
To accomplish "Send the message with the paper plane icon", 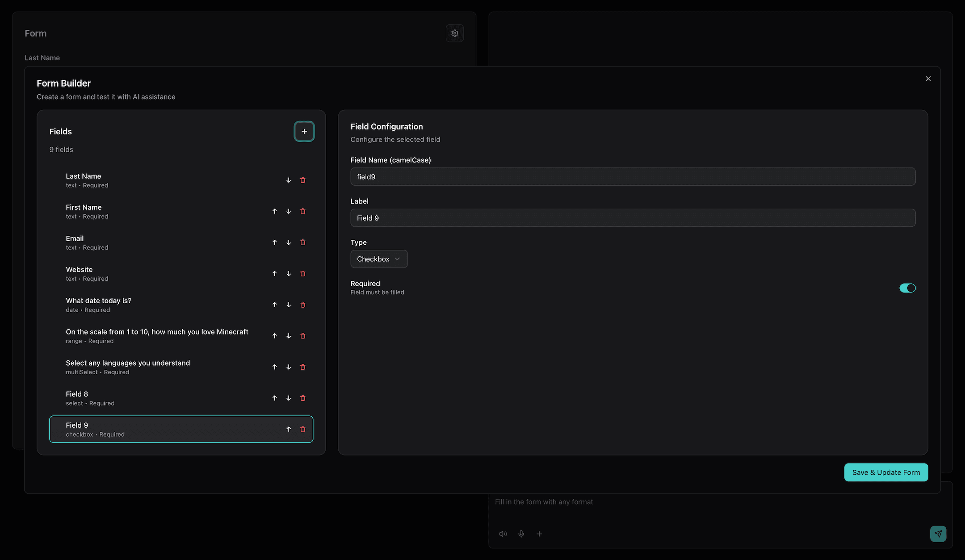I will 938,534.
